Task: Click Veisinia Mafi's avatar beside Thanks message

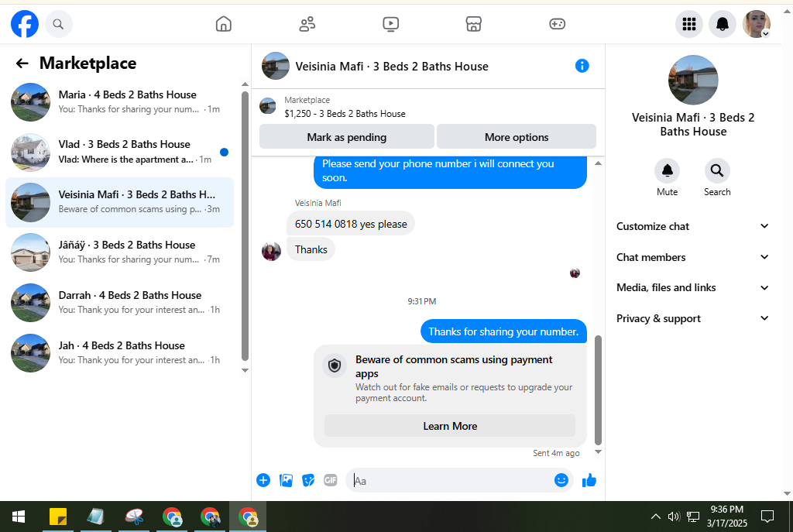Action: [271, 251]
